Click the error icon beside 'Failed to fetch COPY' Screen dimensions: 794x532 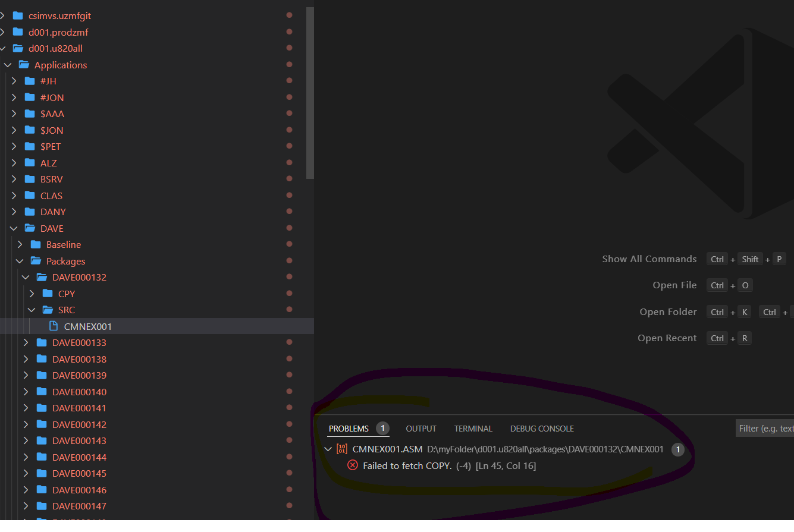pos(352,465)
